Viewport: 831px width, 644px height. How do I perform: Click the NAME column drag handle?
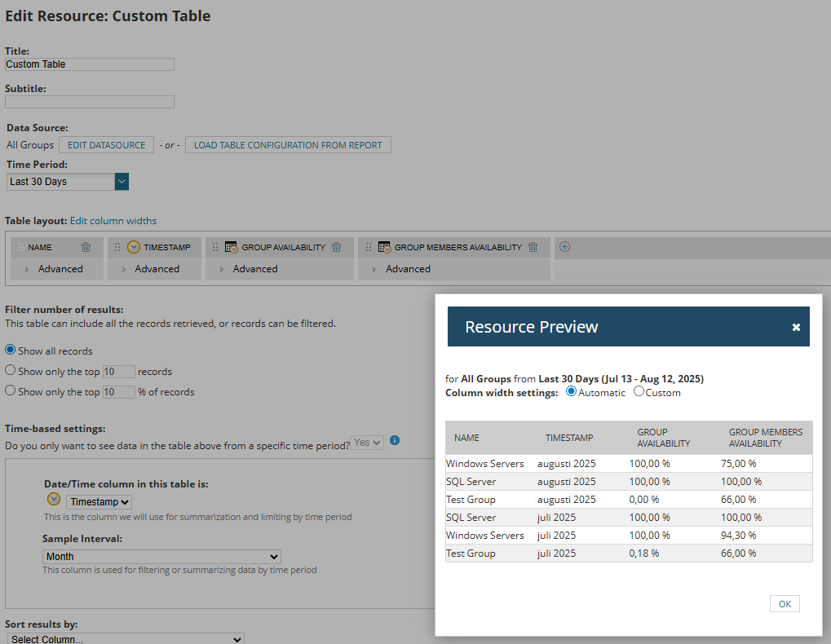(x=20, y=247)
